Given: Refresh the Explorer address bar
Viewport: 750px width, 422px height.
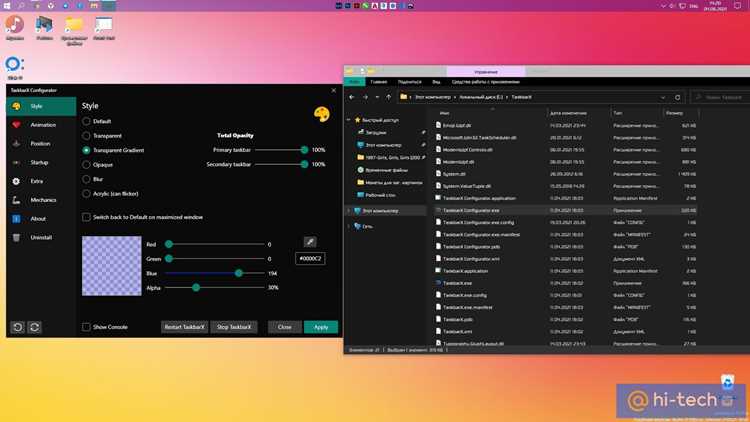Looking at the screenshot, I should click(678, 97).
